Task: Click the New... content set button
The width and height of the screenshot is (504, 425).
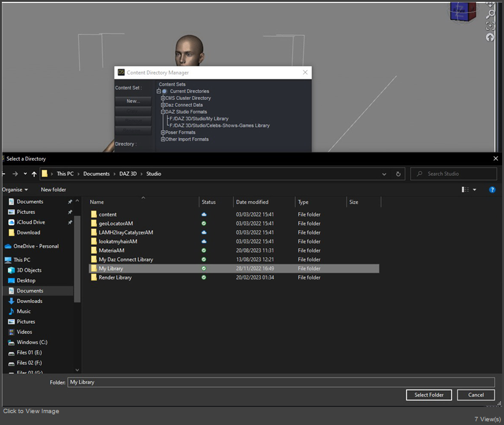Action: pyautogui.click(x=133, y=101)
